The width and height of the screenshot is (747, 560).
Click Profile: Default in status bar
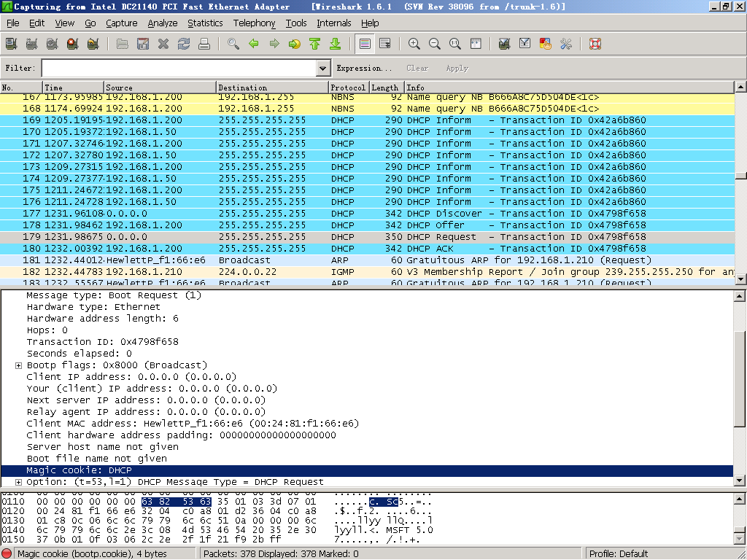pyautogui.click(x=619, y=553)
